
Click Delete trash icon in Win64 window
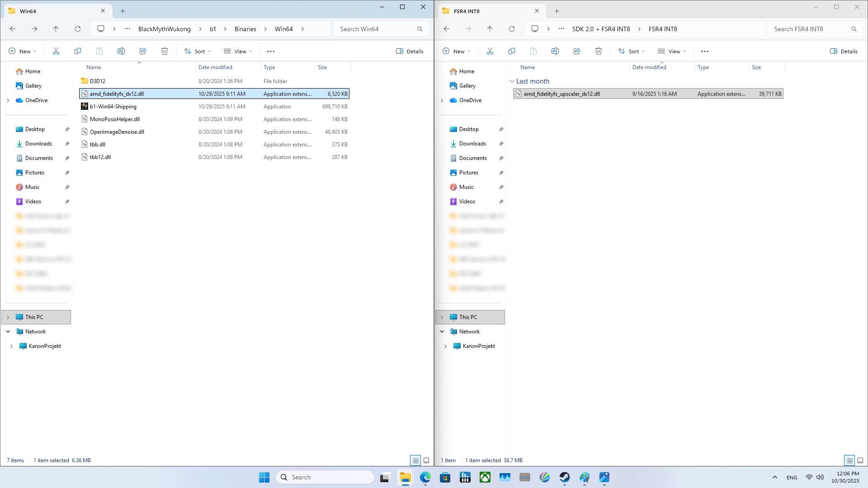point(165,51)
